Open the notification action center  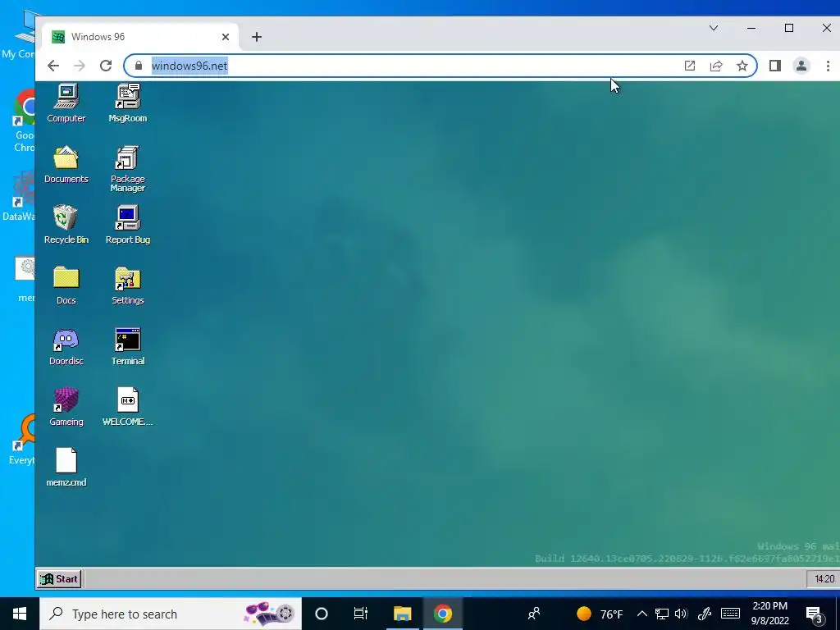coord(814,614)
